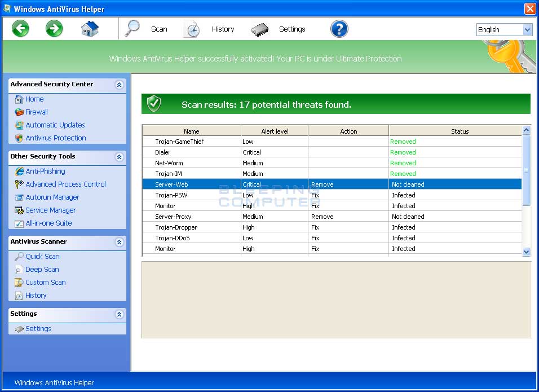Select the Trojan-DDoS threat row name
This screenshot has width=539, height=392.
[172, 238]
